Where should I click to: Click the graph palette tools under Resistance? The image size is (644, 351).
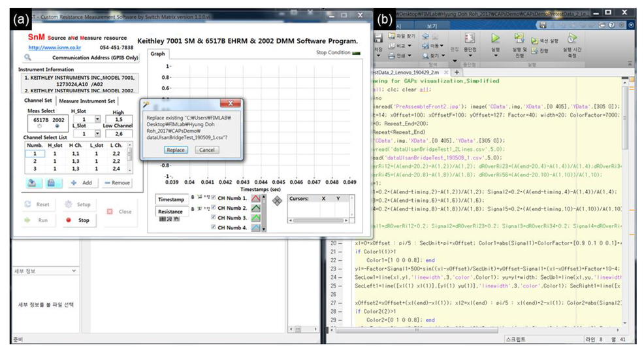pos(169,219)
